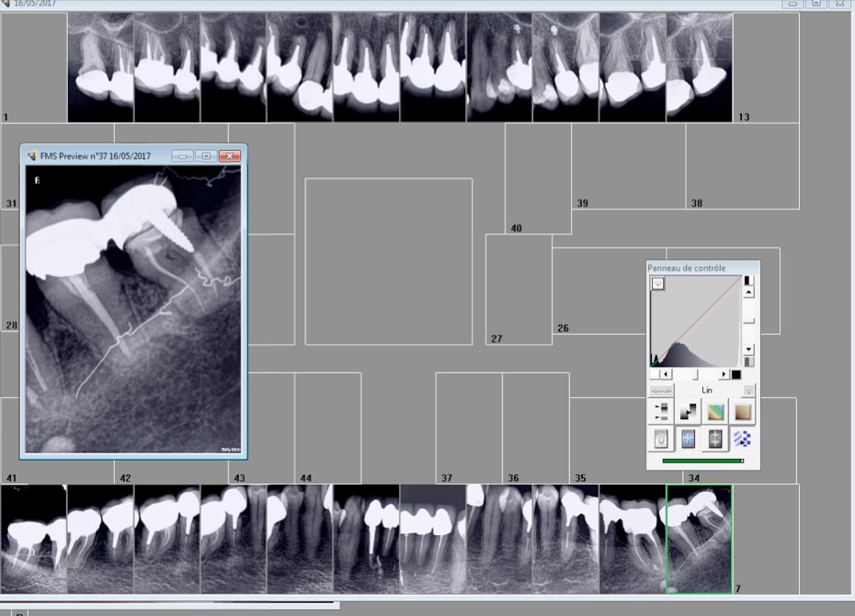
Task: Click left arrow under the histogram
Action: pyautogui.click(x=666, y=374)
